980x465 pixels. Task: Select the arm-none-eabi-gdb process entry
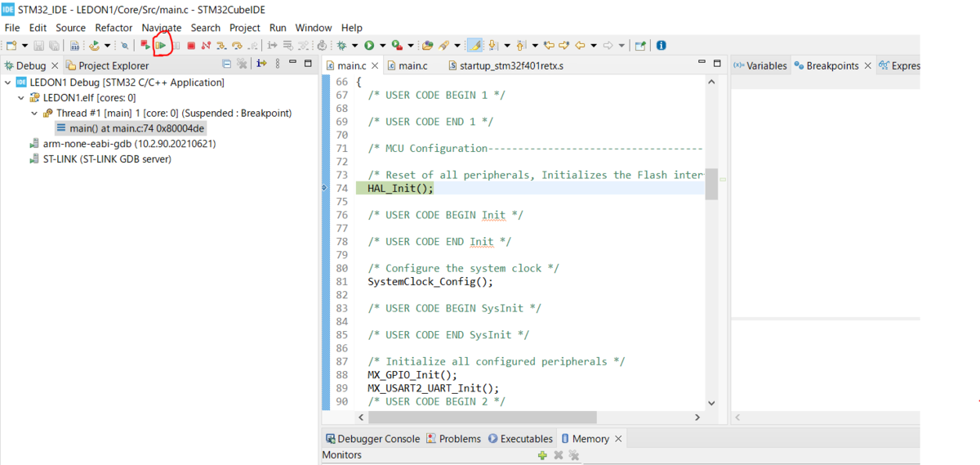pyautogui.click(x=122, y=144)
